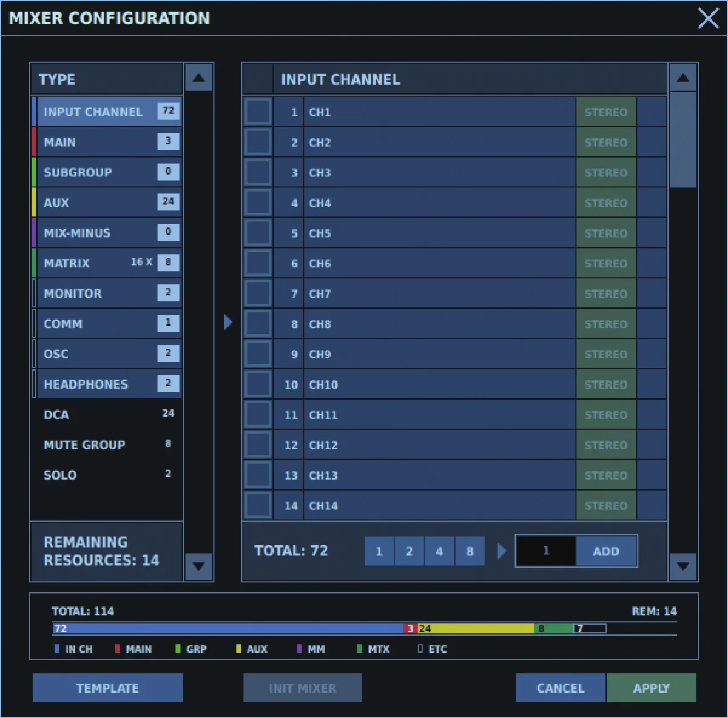Screen dimensions: 728x718
Task: Select HEADPHONES type
Action: pos(107,384)
